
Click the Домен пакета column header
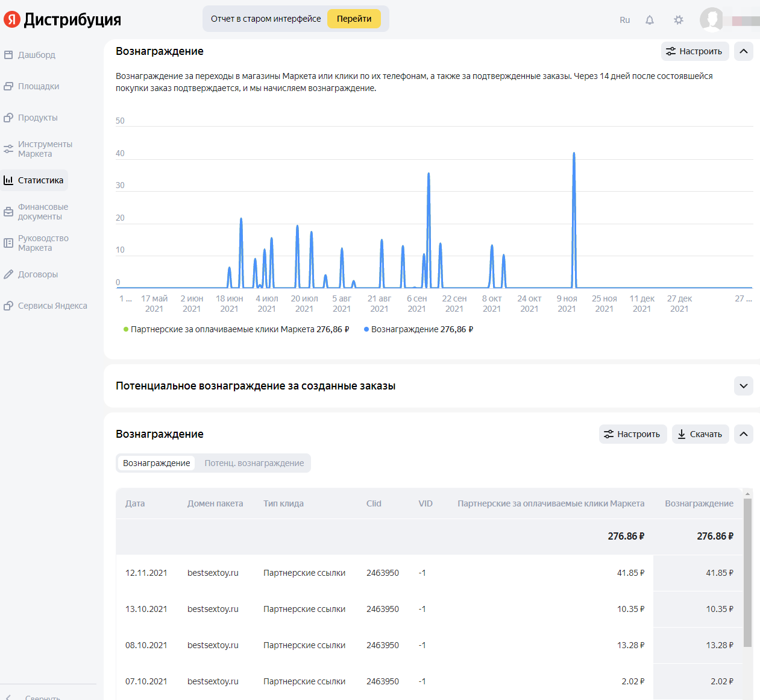click(x=215, y=503)
